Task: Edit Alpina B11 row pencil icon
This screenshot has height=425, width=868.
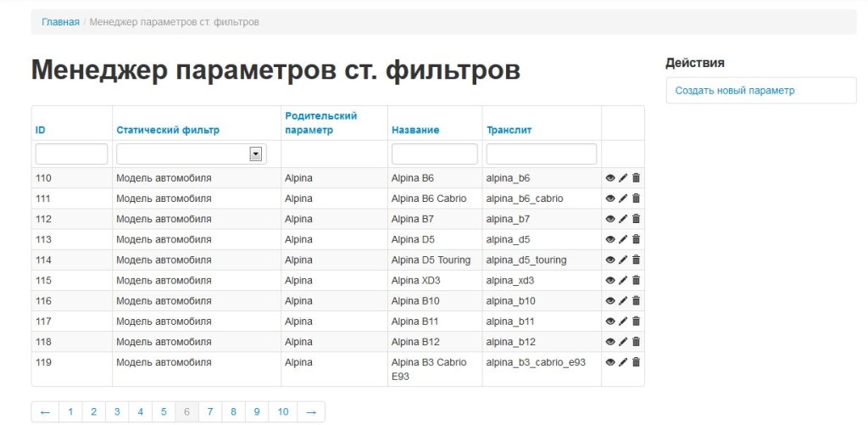Action: tap(623, 322)
